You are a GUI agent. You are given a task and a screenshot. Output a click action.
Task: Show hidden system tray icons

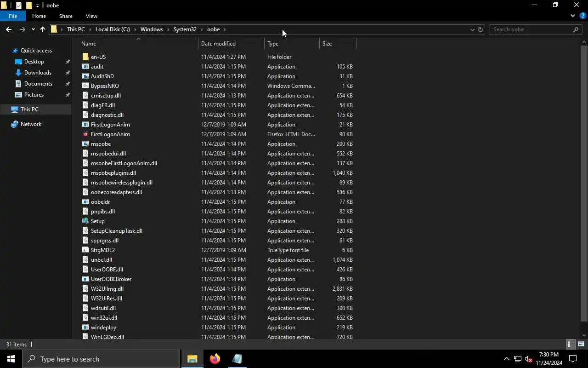pyautogui.click(x=506, y=359)
